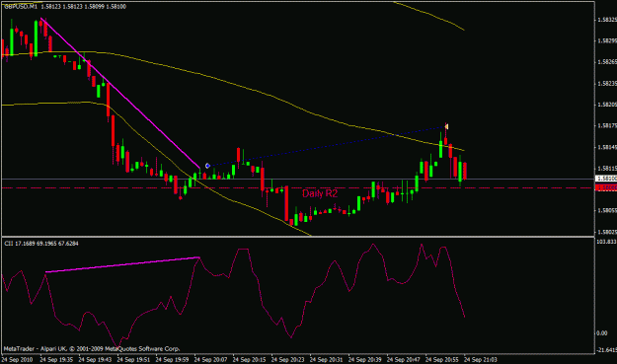The height and width of the screenshot is (364, 617).
Task: Click the 24 Sep 20:15 time label
Action: pyautogui.click(x=249, y=359)
